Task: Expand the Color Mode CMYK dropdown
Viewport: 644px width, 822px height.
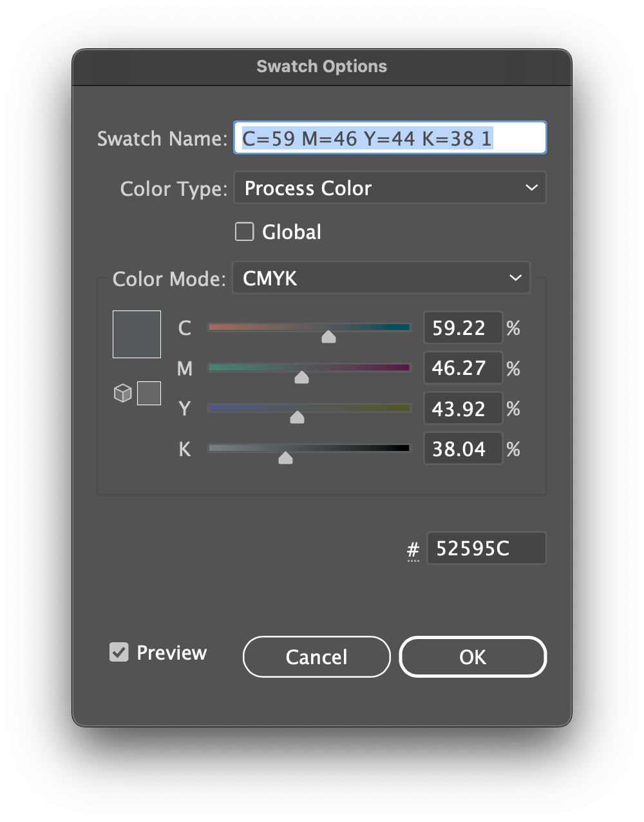Action: [381, 278]
